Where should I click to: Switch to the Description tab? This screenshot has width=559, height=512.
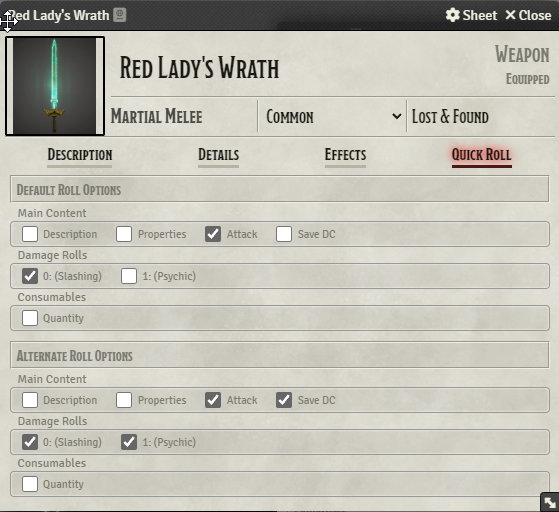80,155
